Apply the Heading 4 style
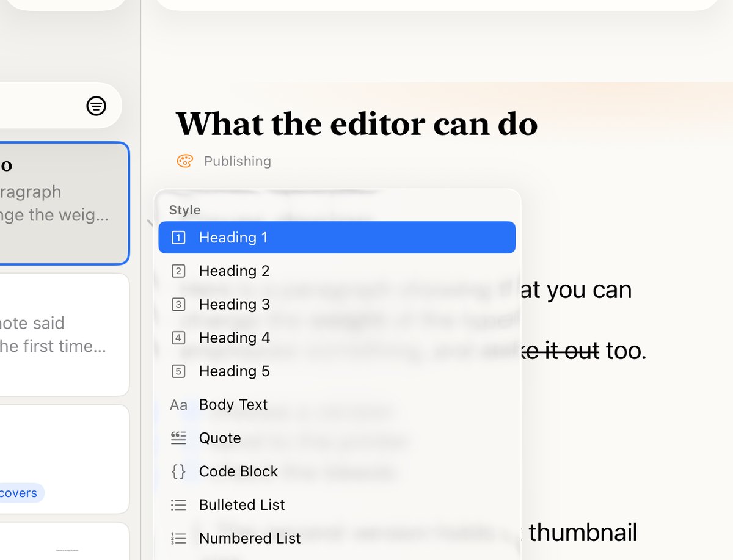 [x=337, y=338]
